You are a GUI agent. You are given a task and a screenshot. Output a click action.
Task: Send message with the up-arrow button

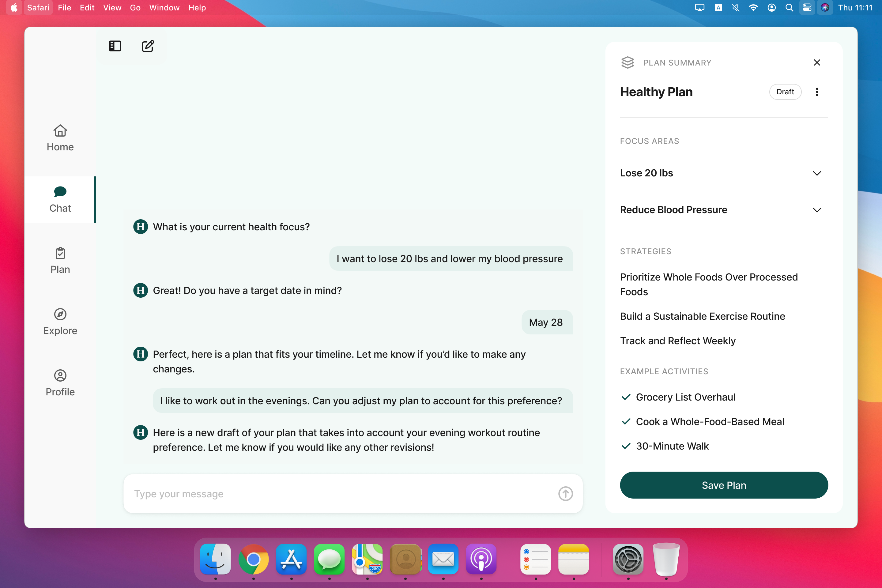click(x=566, y=493)
